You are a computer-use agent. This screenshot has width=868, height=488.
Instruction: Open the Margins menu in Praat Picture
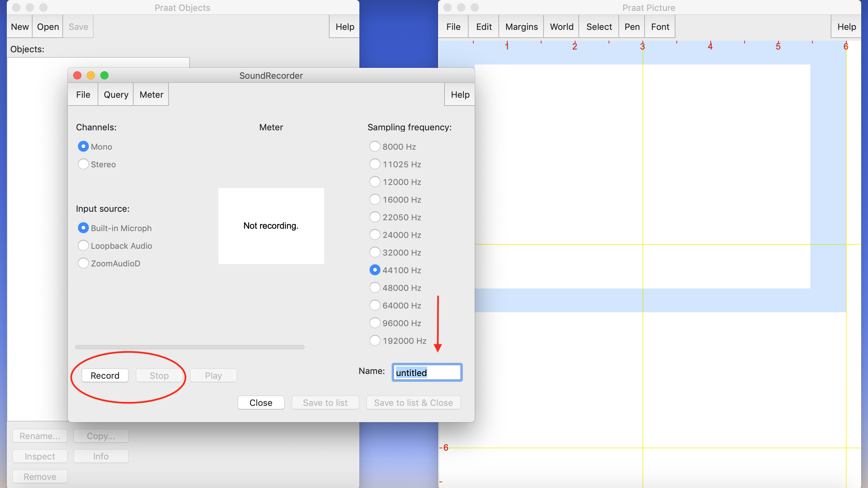pos(521,27)
